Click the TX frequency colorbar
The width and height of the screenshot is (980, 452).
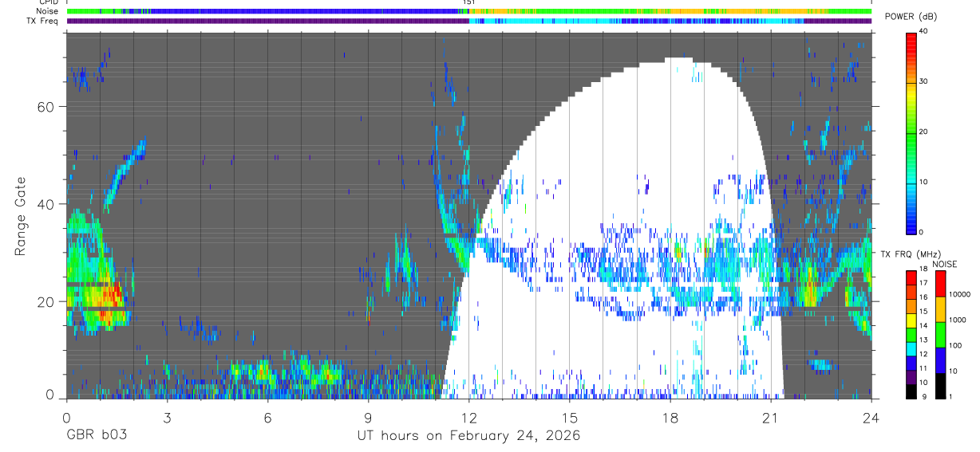[x=912, y=335]
